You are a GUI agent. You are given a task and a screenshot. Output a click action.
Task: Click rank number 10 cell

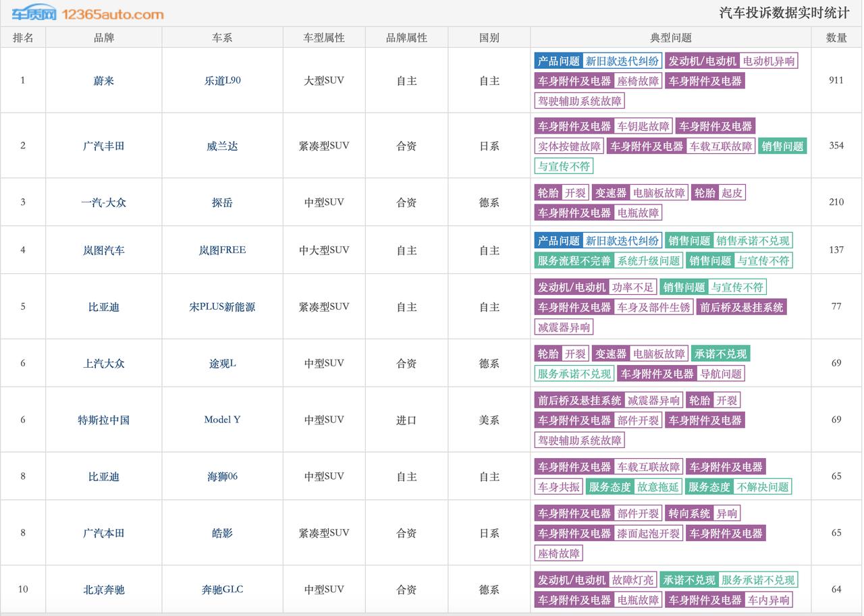tap(23, 589)
